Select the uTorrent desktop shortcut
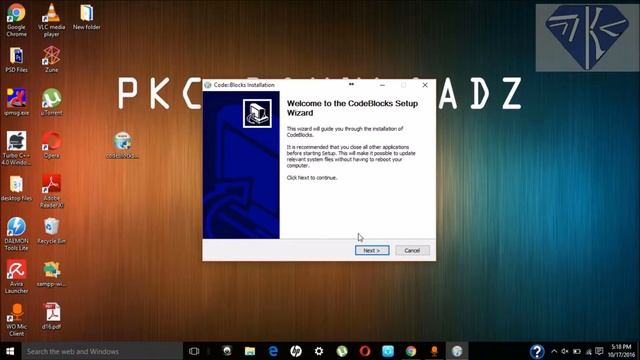Viewport: 640px width, 360px height. click(x=51, y=102)
